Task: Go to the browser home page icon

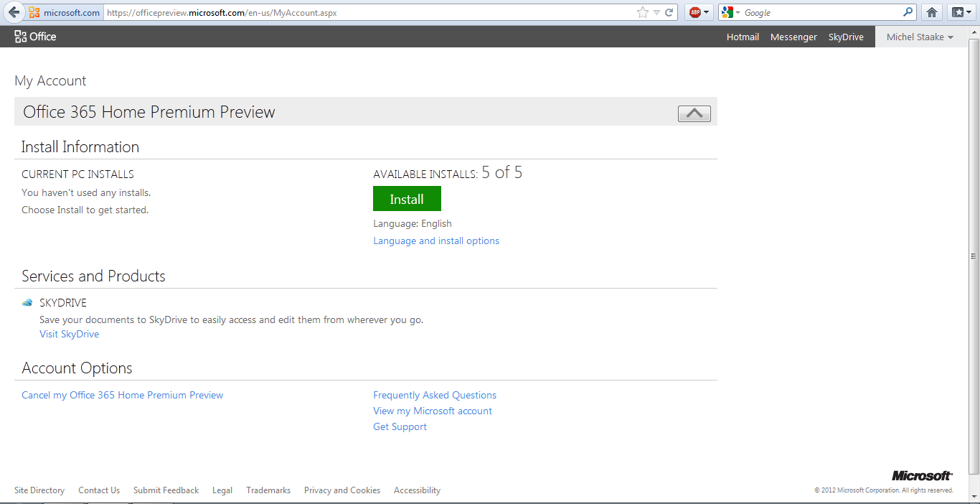Action: [932, 12]
